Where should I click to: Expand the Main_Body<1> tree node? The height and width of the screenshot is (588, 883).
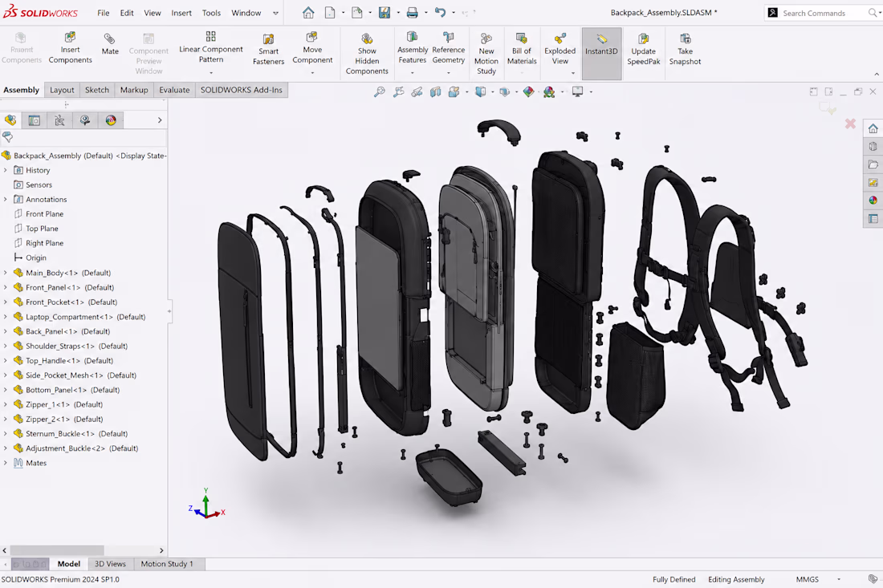pyautogui.click(x=6, y=273)
